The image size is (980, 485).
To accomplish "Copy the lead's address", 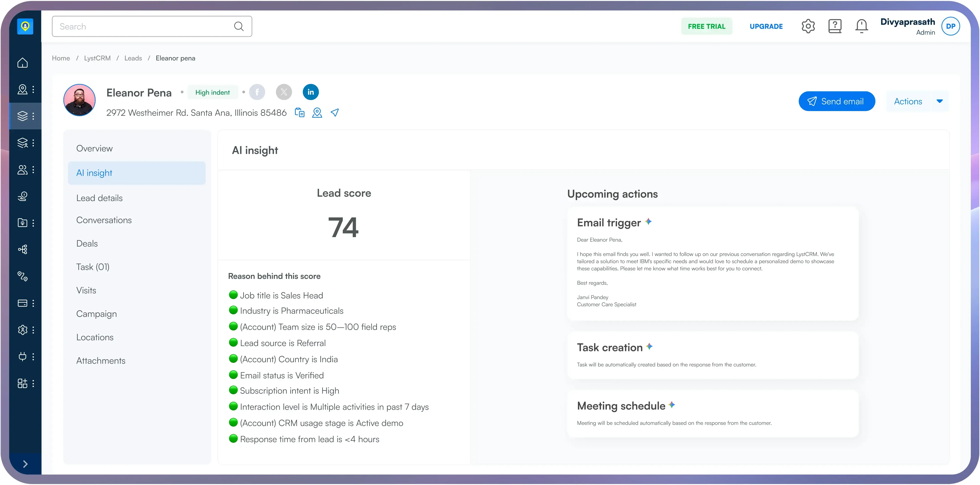I will 300,113.
